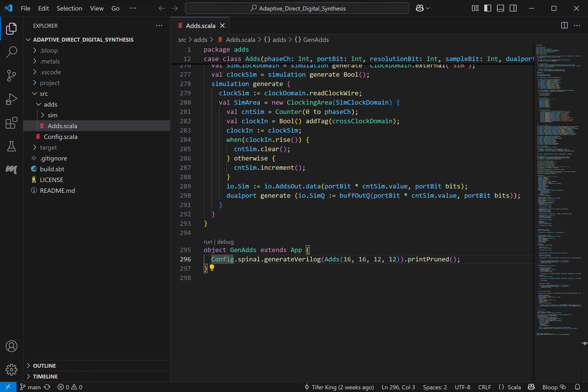
Task: Expand the sim folder
Action: point(42,115)
